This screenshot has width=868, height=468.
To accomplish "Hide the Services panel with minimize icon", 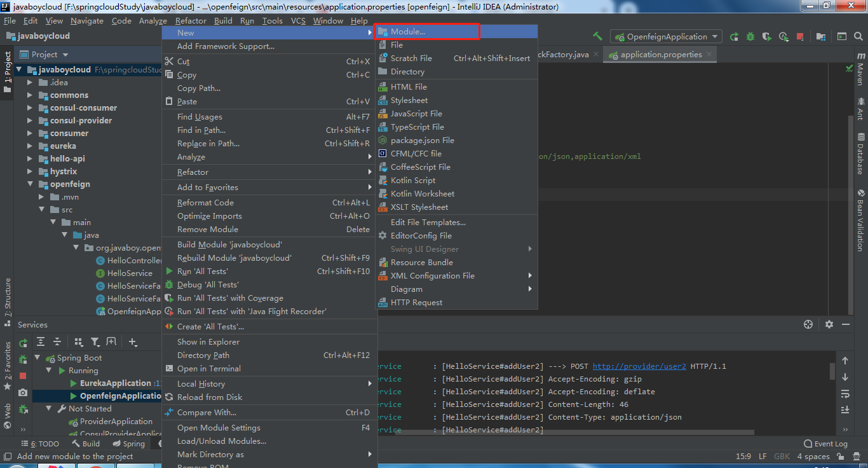I will (846, 324).
